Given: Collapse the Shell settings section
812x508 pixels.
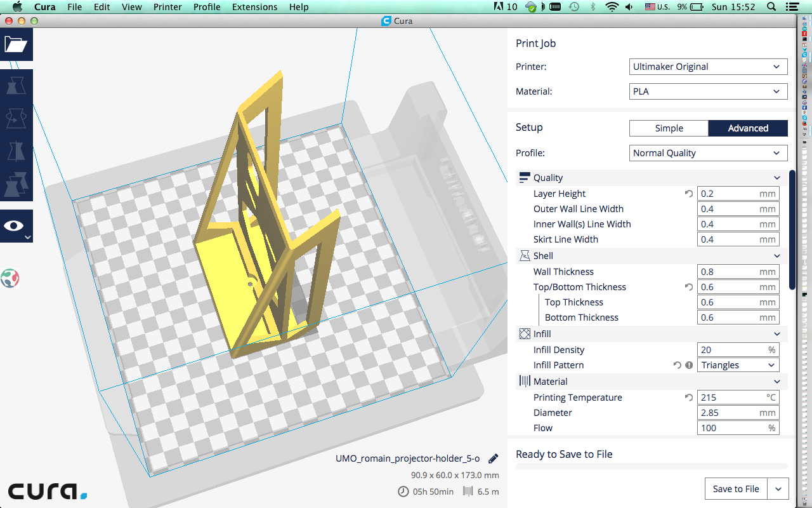Looking at the screenshot, I should 776,256.
